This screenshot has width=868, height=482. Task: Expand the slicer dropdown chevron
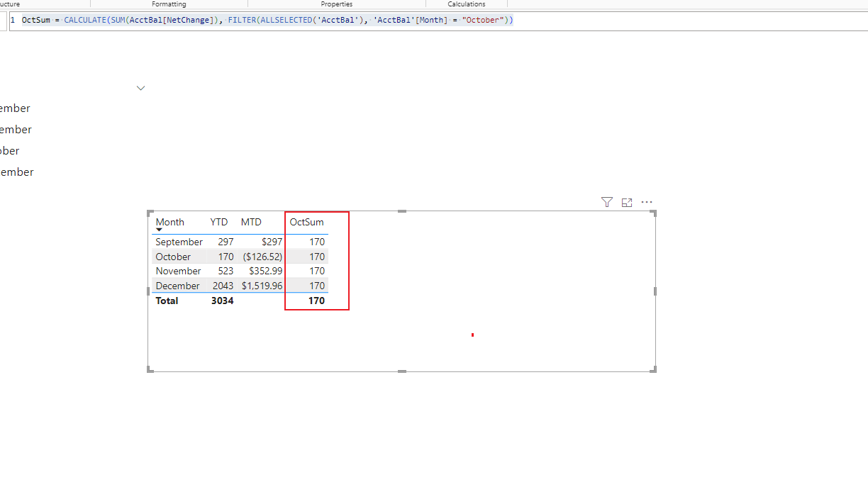(x=140, y=88)
